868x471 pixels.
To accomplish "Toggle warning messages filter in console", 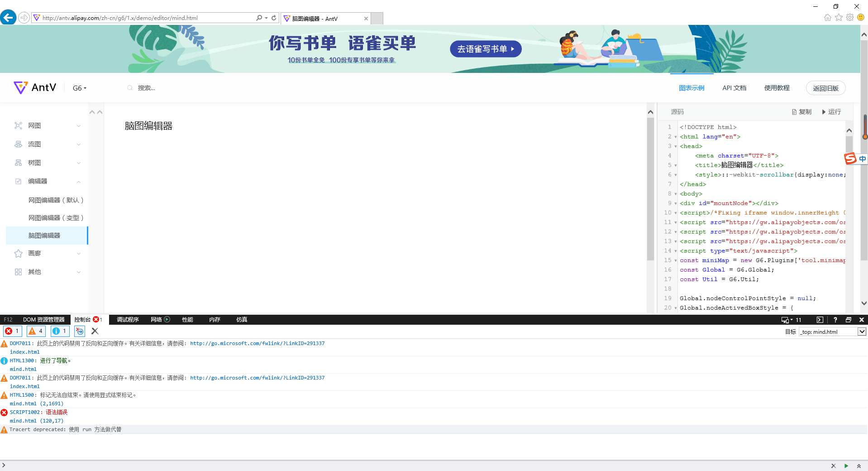I will pyautogui.click(x=36, y=331).
